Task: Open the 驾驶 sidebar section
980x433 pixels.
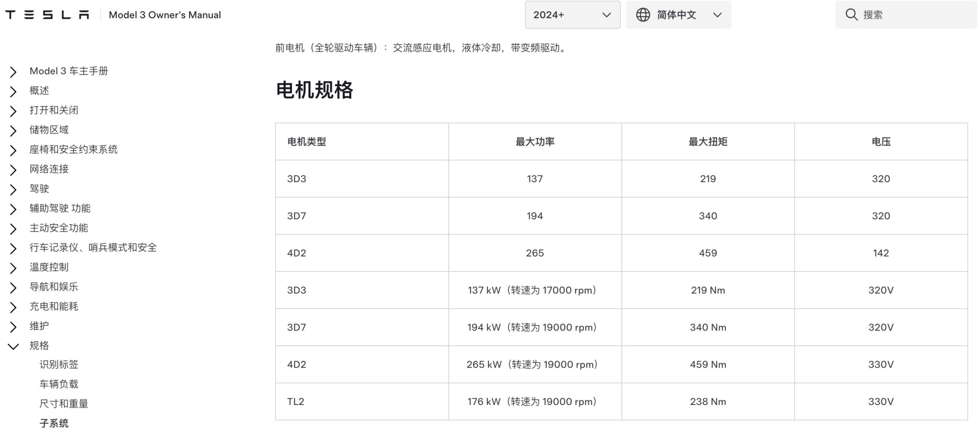Action: click(x=39, y=189)
